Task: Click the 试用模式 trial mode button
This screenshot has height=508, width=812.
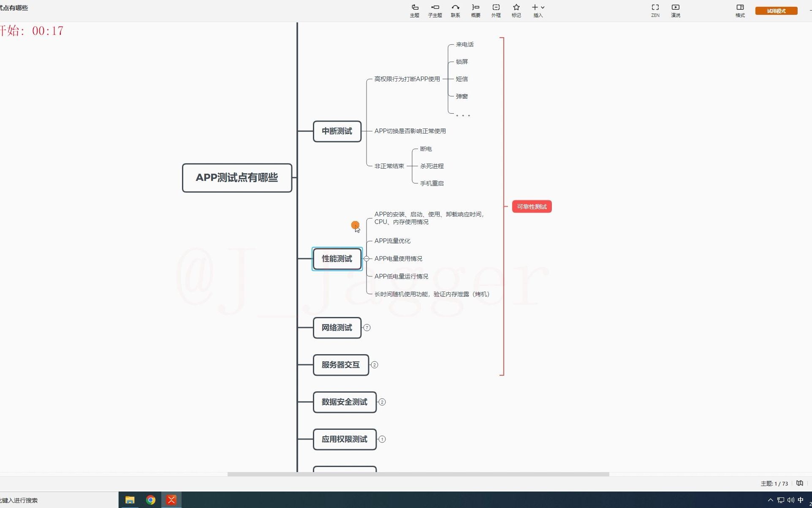Action: 776,11
